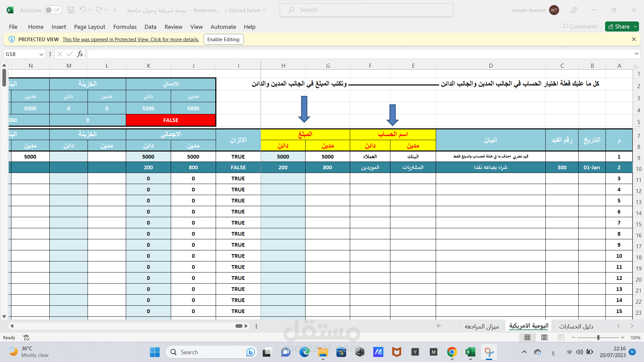Open the Protected View details link
644x362 pixels.
pyautogui.click(x=130, y=40)
